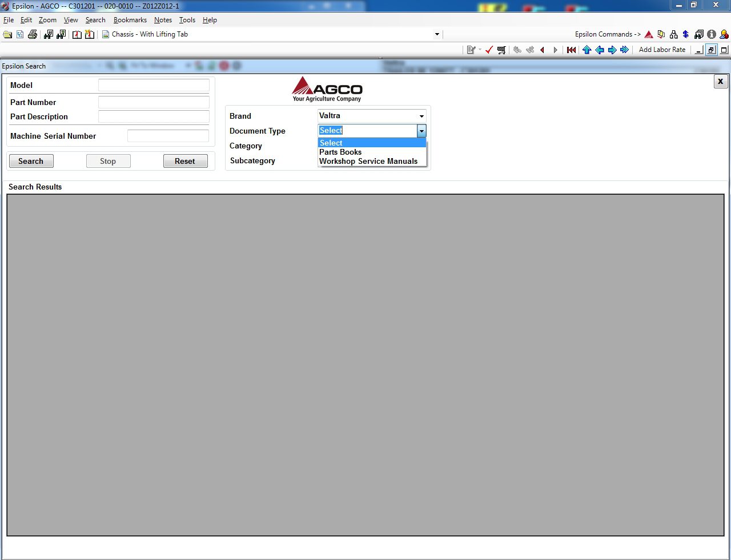Click the red checkmark icon
The image size is (731, 560).
click(x=489, y=50)
